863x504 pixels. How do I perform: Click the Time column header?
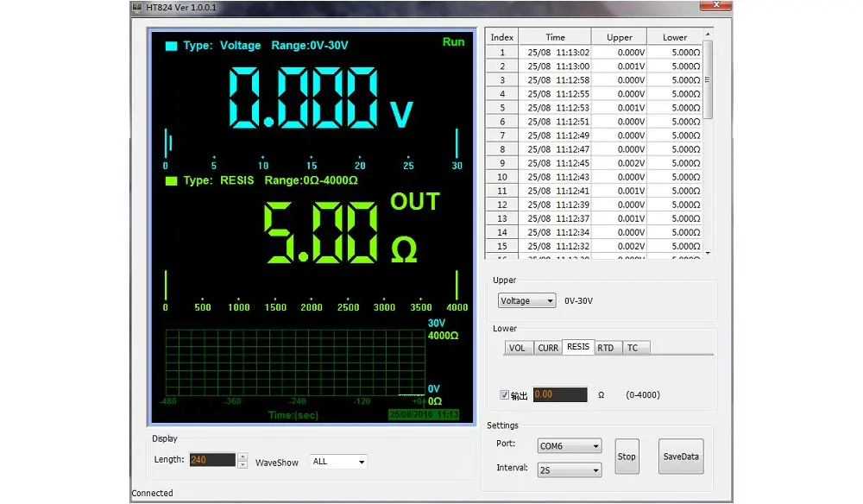(555, 37)
